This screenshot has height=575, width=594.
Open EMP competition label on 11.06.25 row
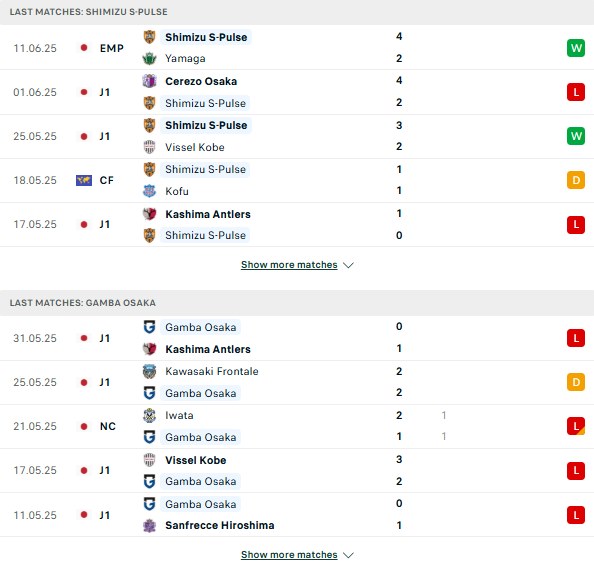click(112, 48)
